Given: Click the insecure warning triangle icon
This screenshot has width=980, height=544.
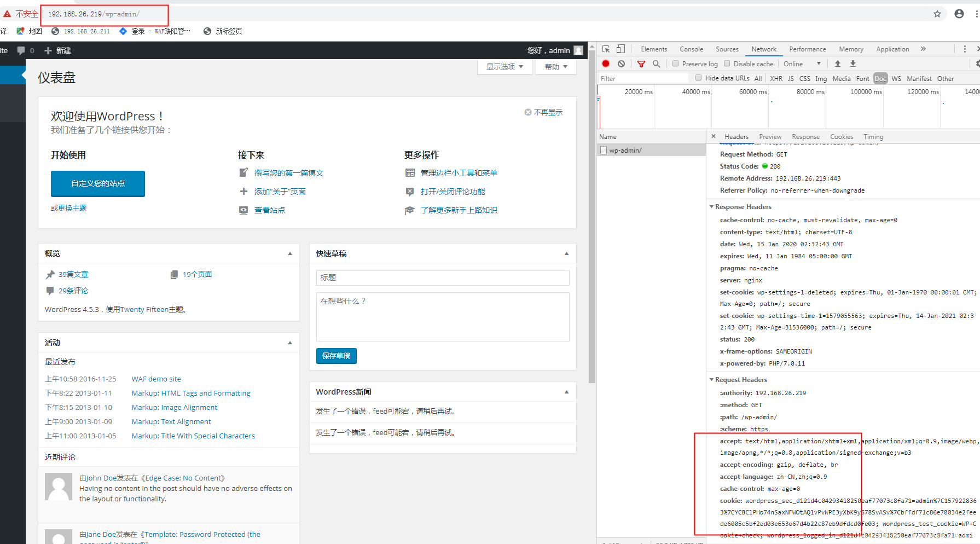Looking at the screenshot, I should point(7,14).
